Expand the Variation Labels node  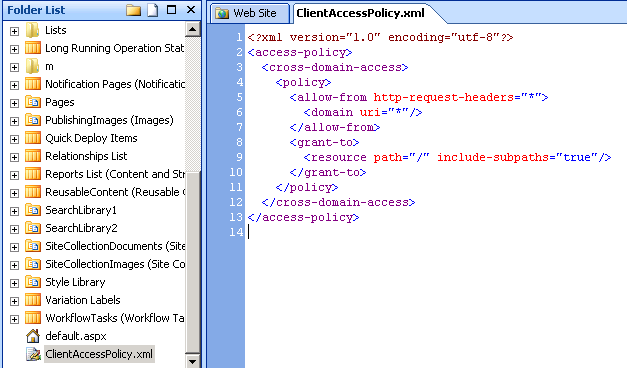click(14, 301)
